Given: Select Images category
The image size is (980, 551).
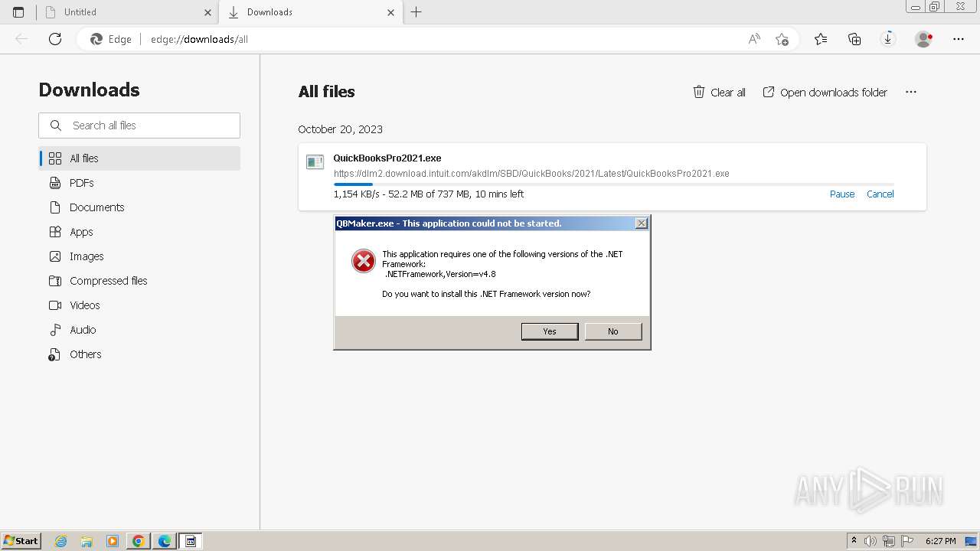Looking at the screenshot, I should 139,256.
